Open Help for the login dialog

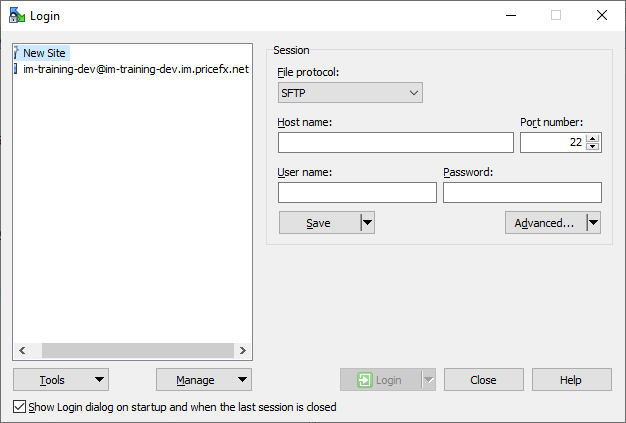(x=571, y=380)
